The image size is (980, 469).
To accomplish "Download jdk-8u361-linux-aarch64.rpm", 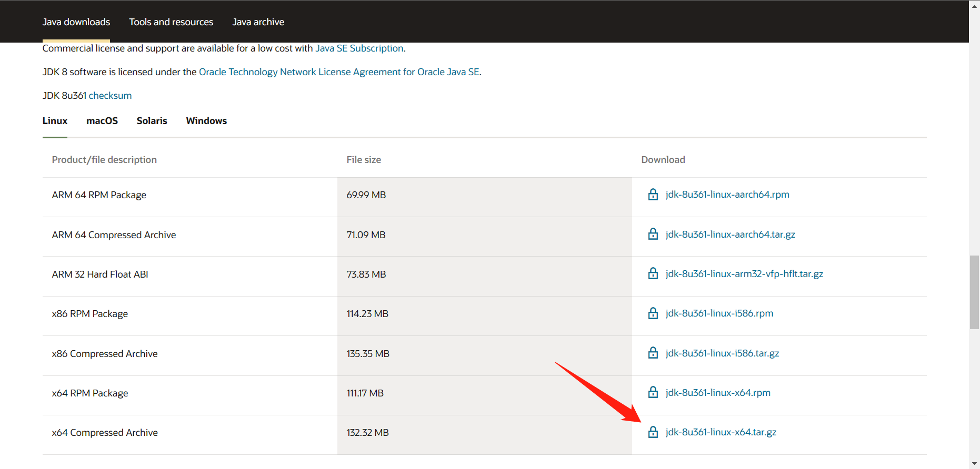I will click(x=727, y=195).
